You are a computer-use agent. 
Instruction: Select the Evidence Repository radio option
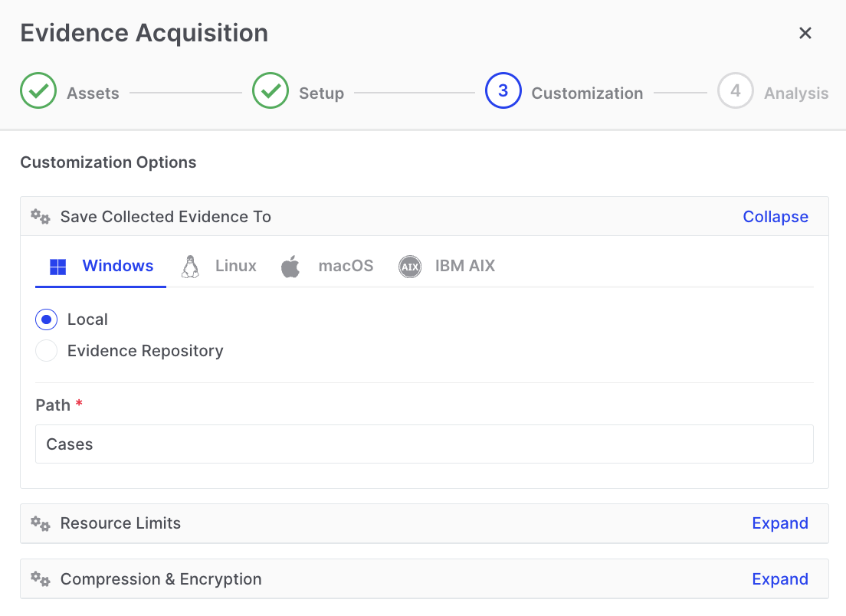[x=47, y=351]
